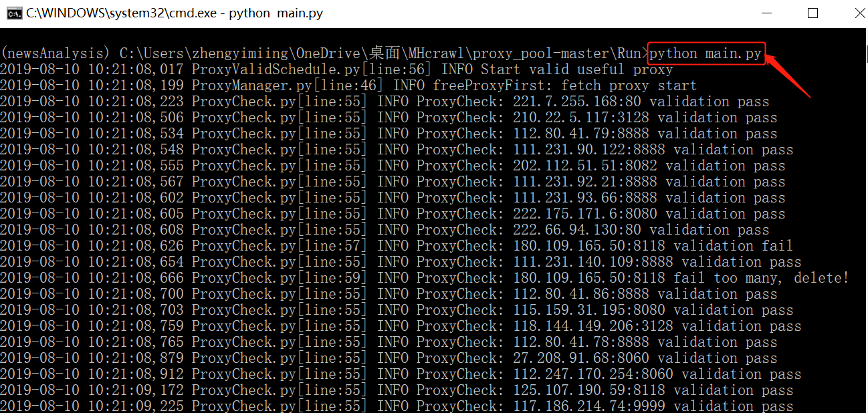The height and width of the screenshot is (413, 868).
Task: Click 'ProxyCheck.py[line:59]' source label
Action: tap(280, 278)
